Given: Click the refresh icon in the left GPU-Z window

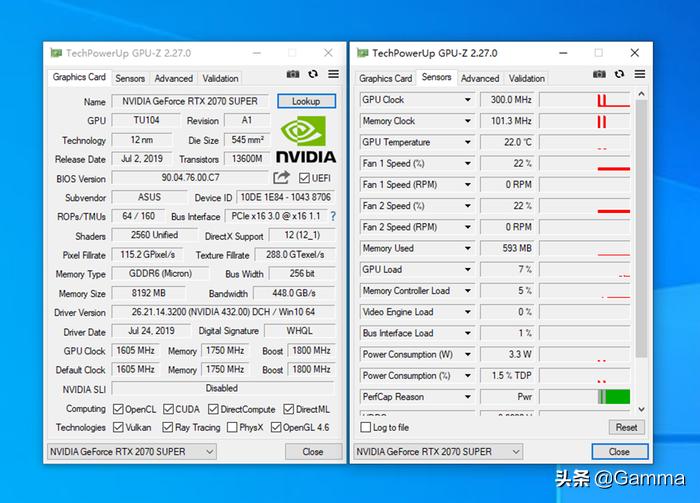Looking at the screenshot, I should tap(313, 74).
